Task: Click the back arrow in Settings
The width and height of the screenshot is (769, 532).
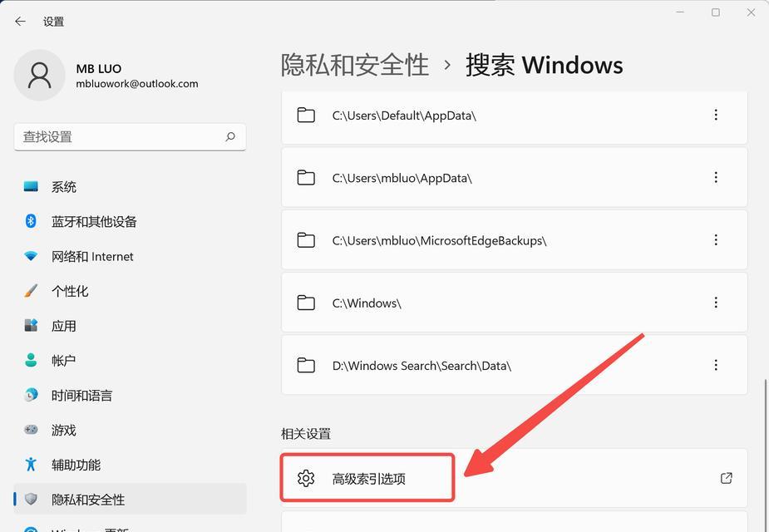Action: pyautogui.click(x=20, y=21)
